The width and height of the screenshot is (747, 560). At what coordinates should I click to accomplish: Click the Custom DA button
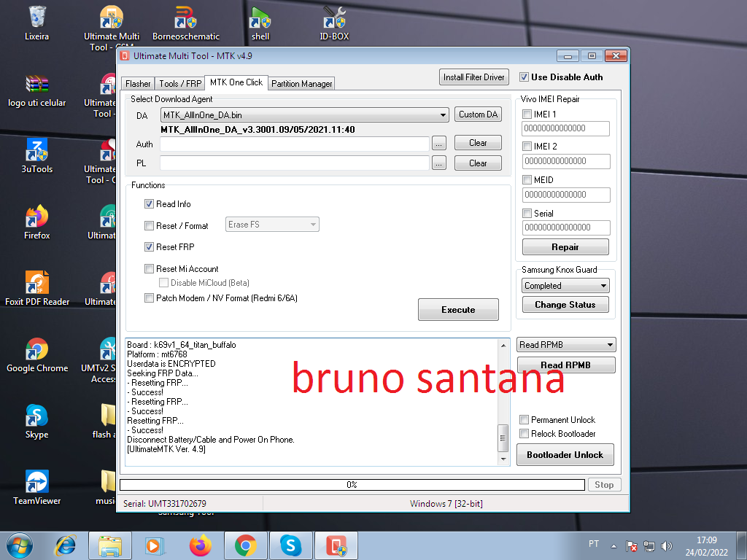click(478, 114)
